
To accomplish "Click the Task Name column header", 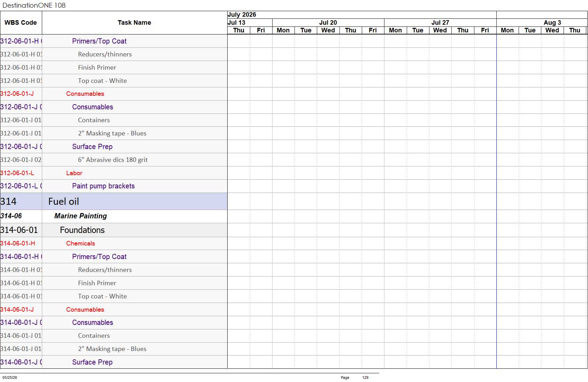I will [135, 23].
